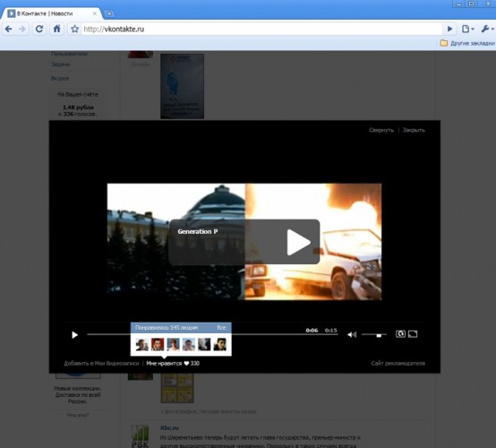Select the 'В Контакте | Новости' tab
This screenshot has width=496, height=448.
(51, 13)
